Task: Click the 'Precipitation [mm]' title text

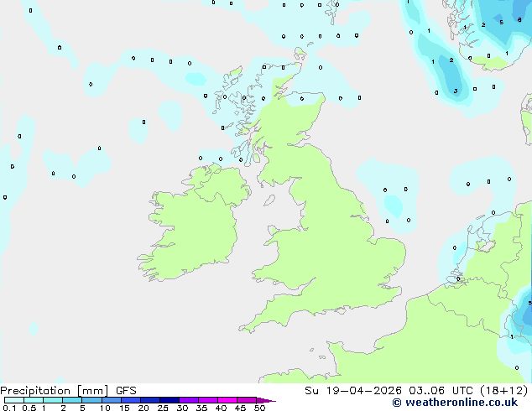Action: pyautogui.click(x=55, y=391)
